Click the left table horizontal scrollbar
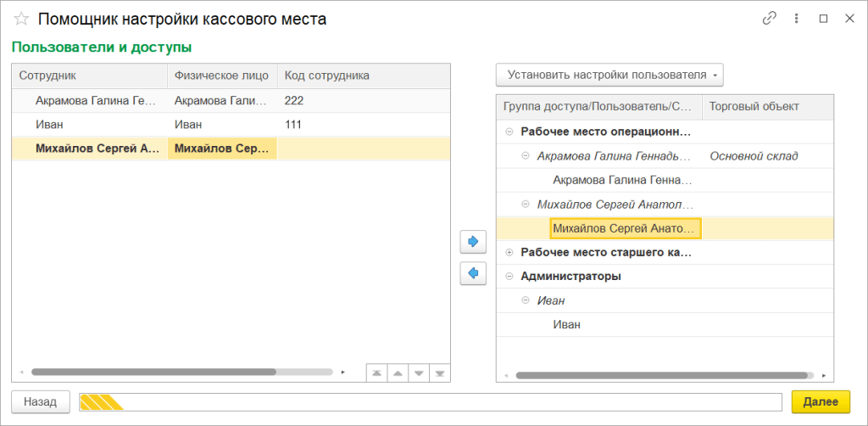The height and width of the screenshot is (426, 868). [153, 372]
